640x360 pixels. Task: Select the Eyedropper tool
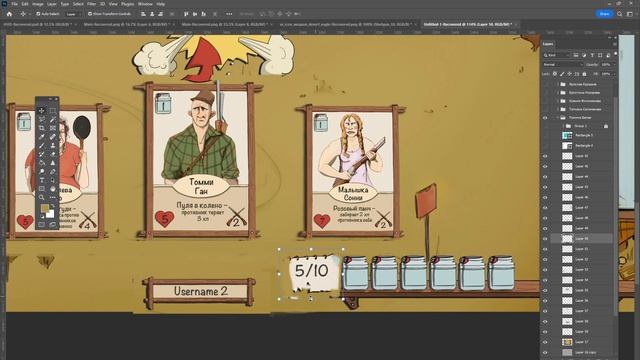[41, 136]
